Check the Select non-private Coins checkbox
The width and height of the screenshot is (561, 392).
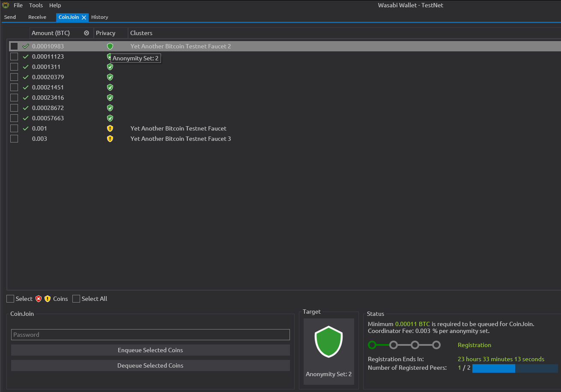coord(10,299)
